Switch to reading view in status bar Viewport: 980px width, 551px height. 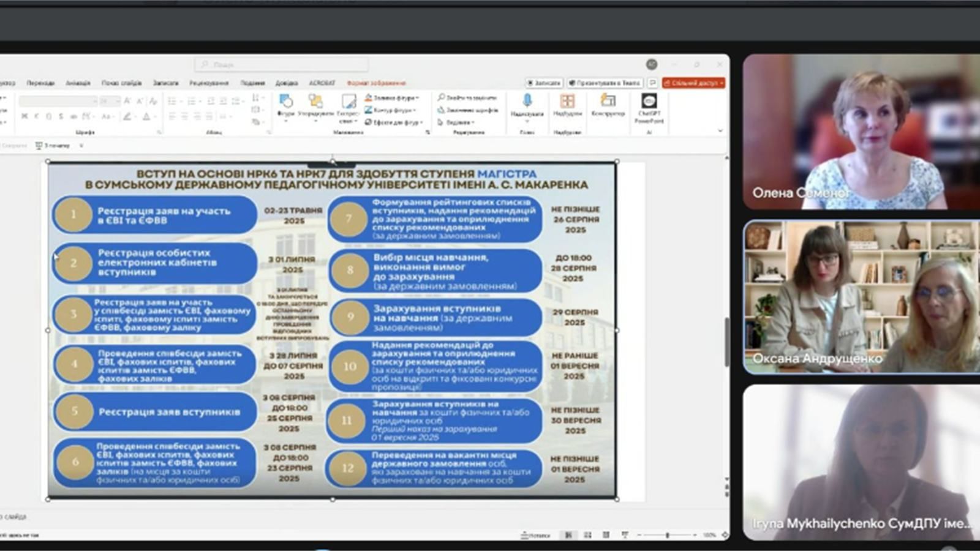tap(606, 535)
